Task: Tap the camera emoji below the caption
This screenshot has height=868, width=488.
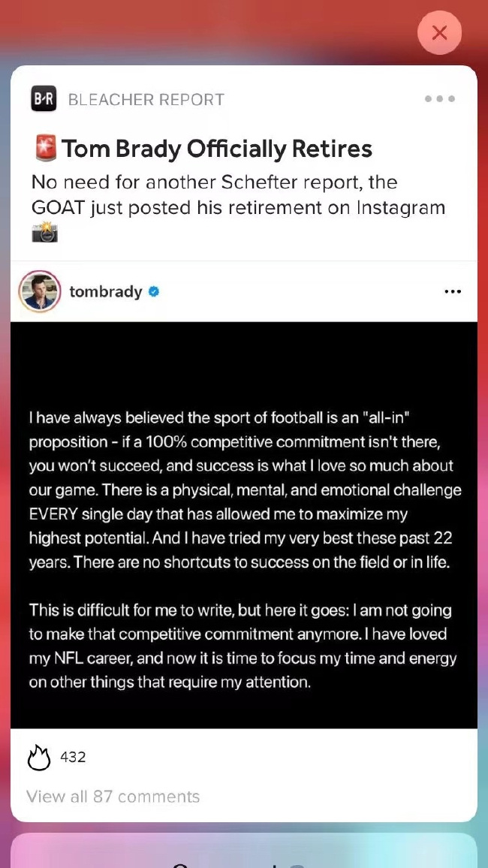Action: click(x=44, y=233)
